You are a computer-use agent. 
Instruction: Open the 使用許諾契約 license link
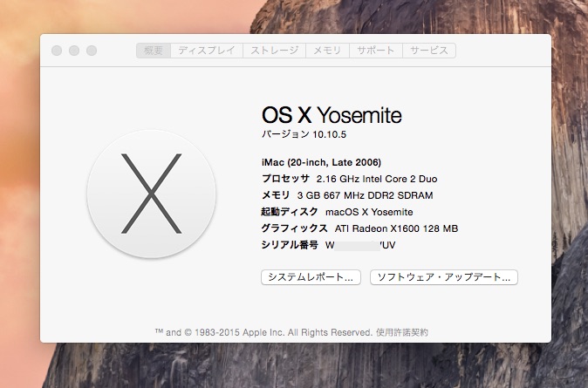(x=402, y=332)
